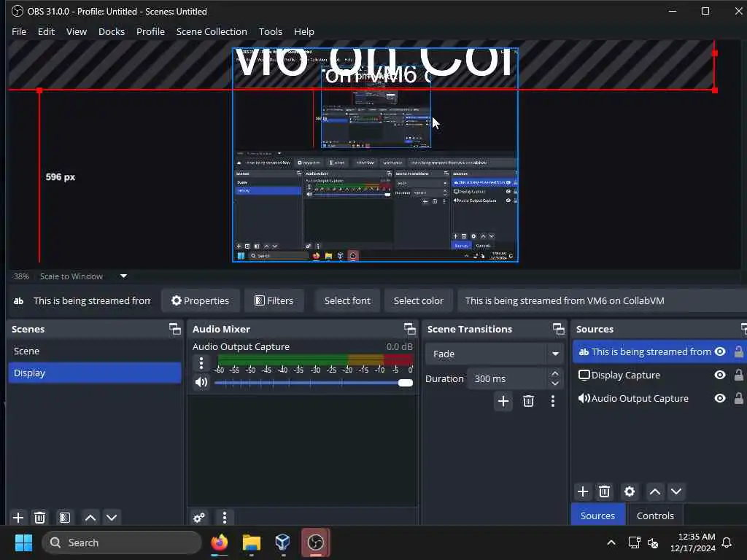Image resolution: width=747 pixels, height=560 pixels.
Task: Toggle lock on the text source
Action: pyautogui.click(x=738, y=351)
